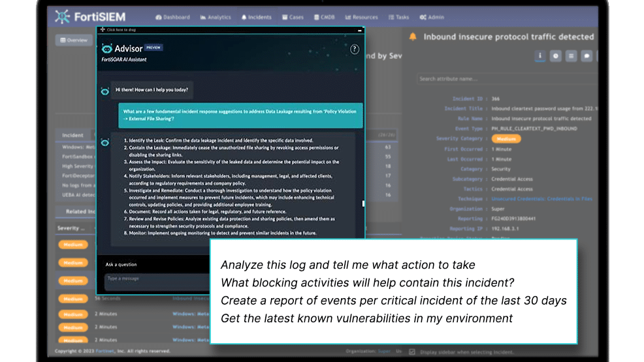Select Reporting IP 192.168.3.1
Image resolution: width=644 pixels, height=362 pixels.
(505, 229)
